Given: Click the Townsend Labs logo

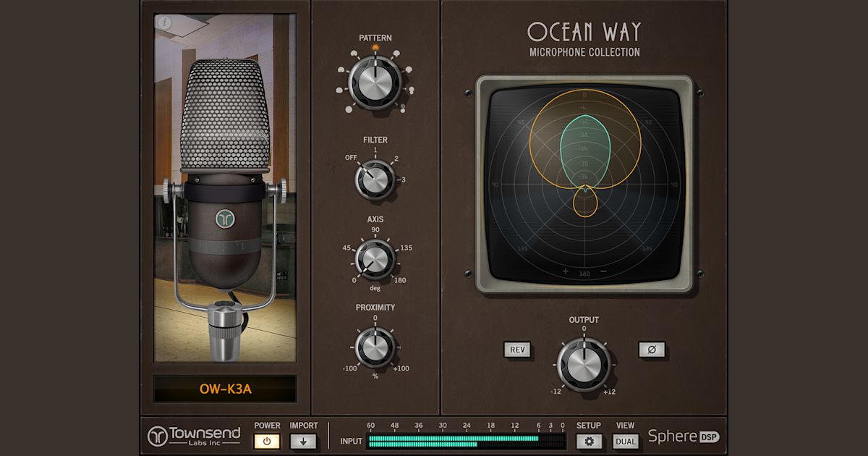Looking at the screenshot, I should (x=194, y=436).
